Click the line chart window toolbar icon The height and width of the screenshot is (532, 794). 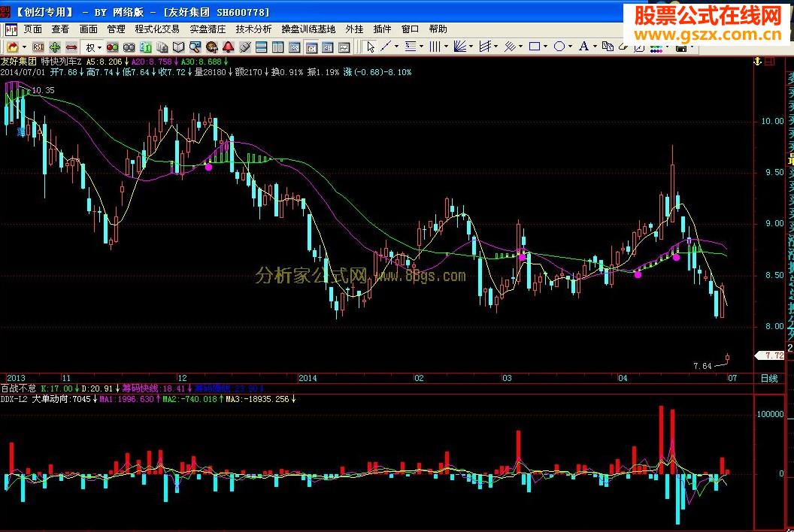pos(344,47)
